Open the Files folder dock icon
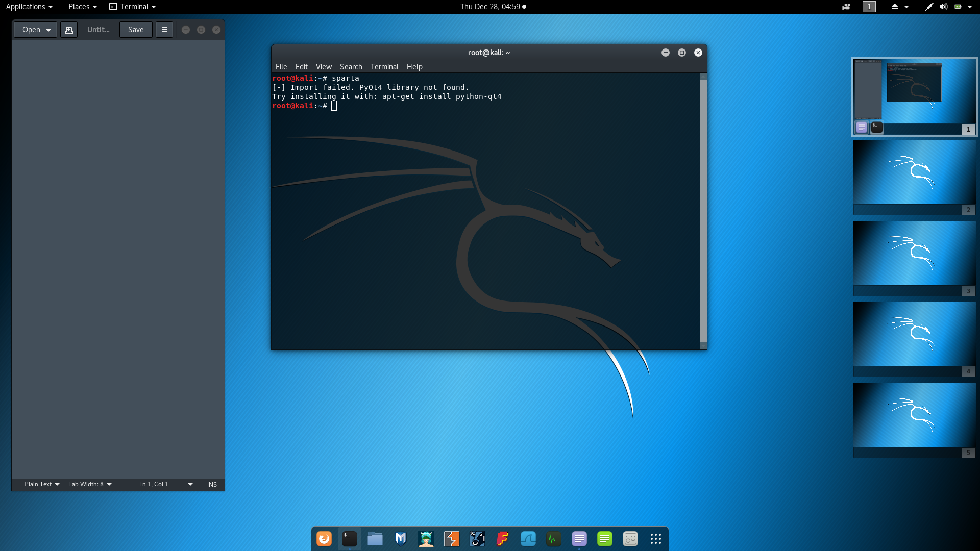Screen dimensions: 980x551 coord(375,539)
